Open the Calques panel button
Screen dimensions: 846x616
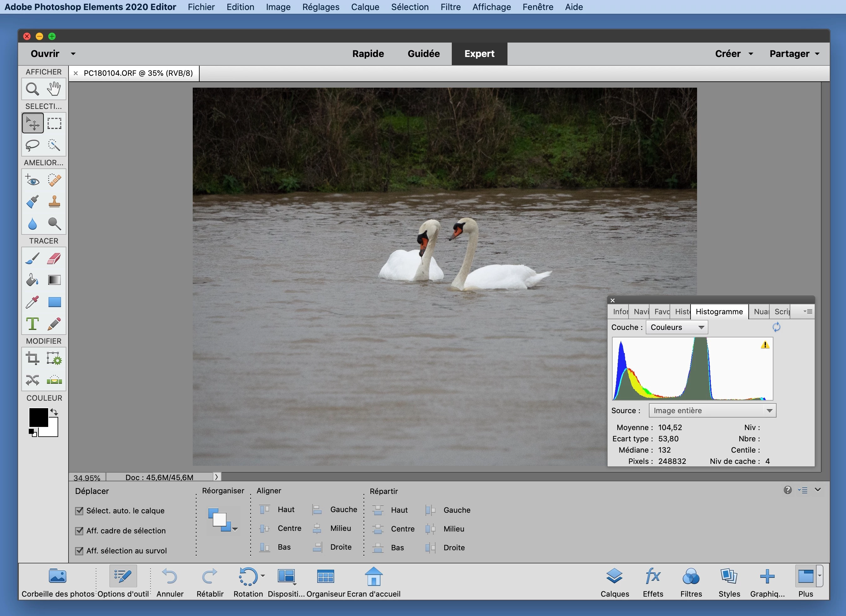[614, 582]
